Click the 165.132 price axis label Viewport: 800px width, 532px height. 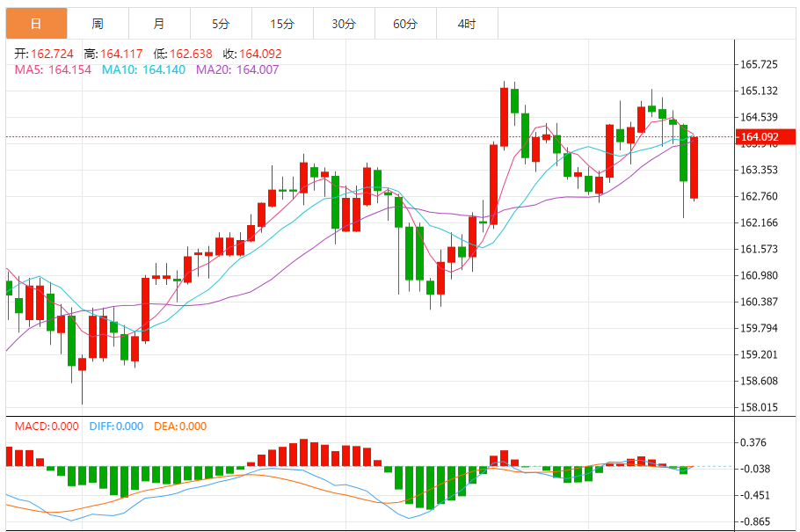(759, 91)
